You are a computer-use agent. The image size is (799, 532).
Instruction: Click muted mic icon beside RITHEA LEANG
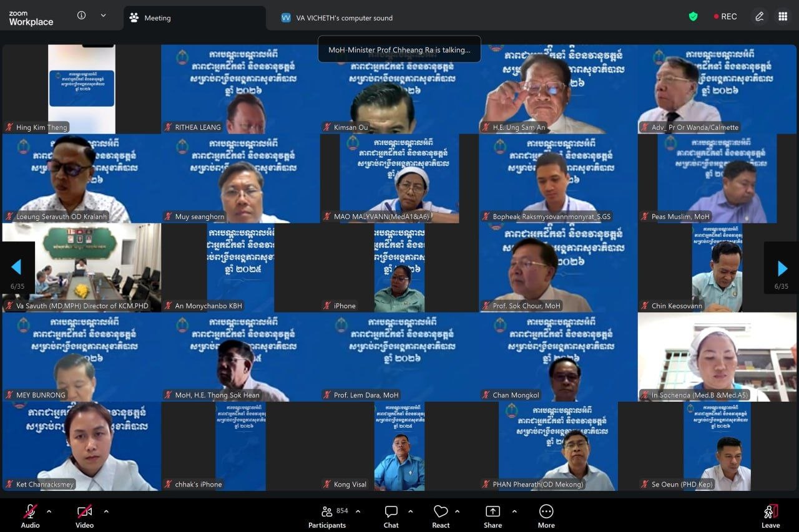169,127
